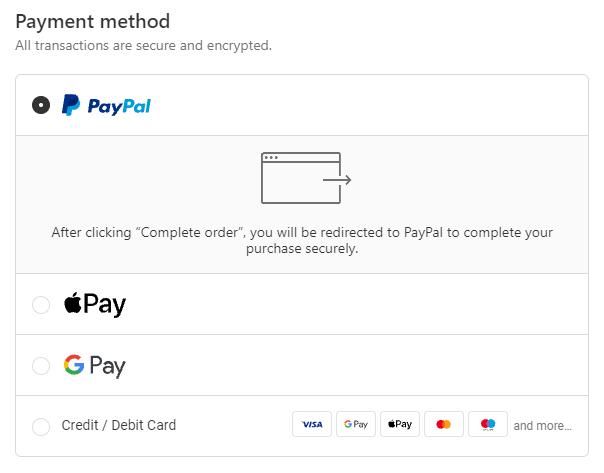Screen dimensions: 604x473
Task: Click the colorful Google G logo
Action: (73, 365)
